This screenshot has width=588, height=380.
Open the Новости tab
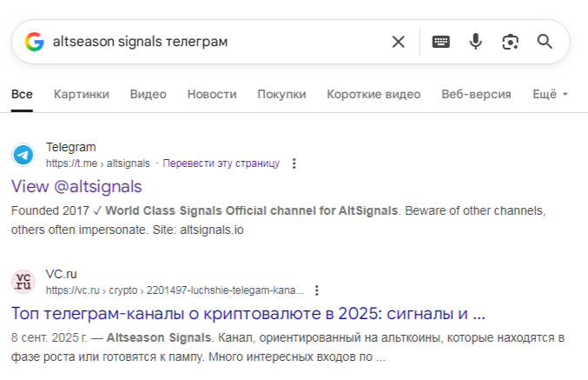tap(212, 94)
